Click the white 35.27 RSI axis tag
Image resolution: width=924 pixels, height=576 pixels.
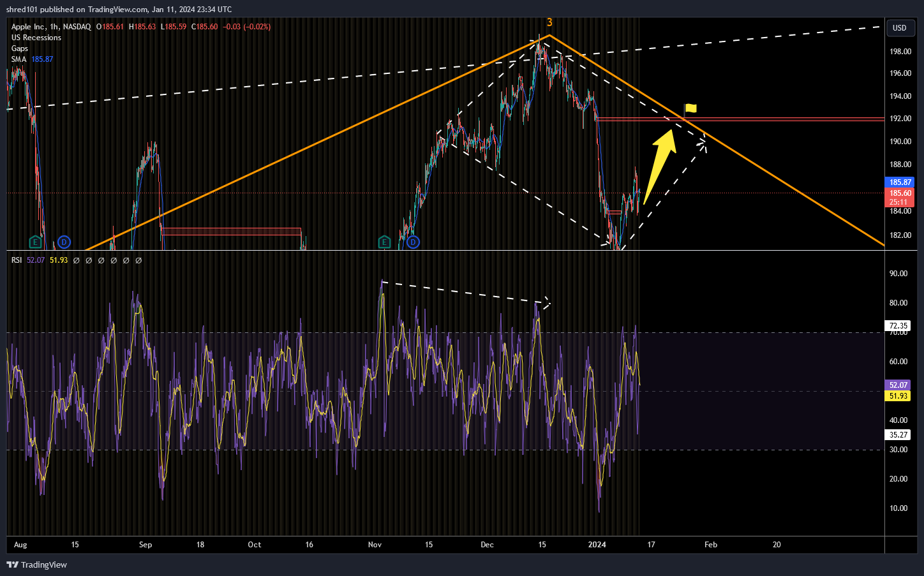point(898,435)
